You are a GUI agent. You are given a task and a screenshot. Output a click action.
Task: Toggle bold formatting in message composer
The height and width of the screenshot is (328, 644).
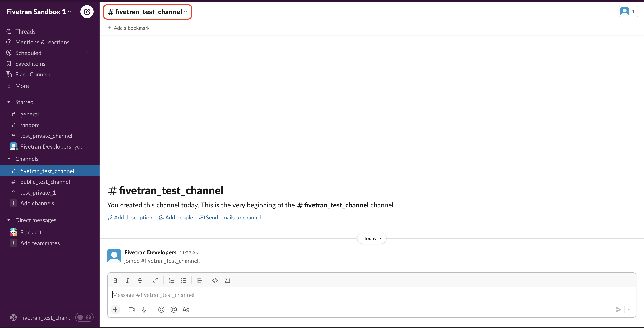pyautogui.click(x=115, y=280)
